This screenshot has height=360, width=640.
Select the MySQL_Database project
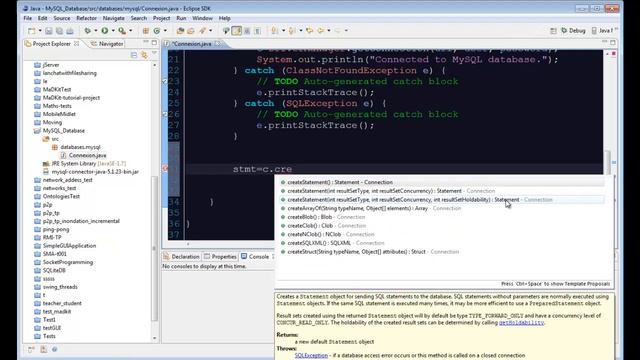64,131
